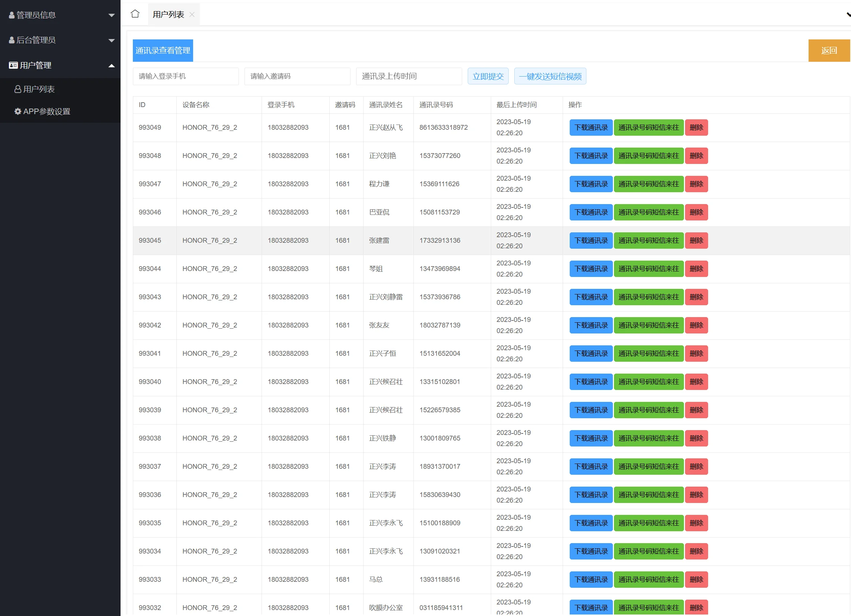Click the 立即提交 button

pyautogui.click(x=487, y=77)
